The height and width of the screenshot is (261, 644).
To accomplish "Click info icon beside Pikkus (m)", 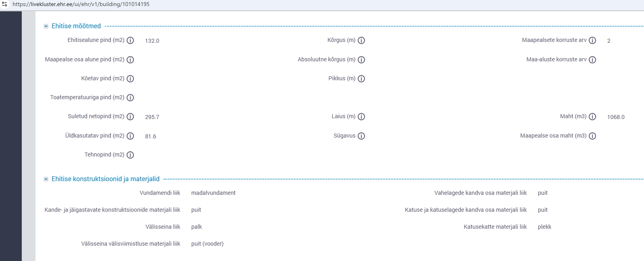I will [361, 79].
